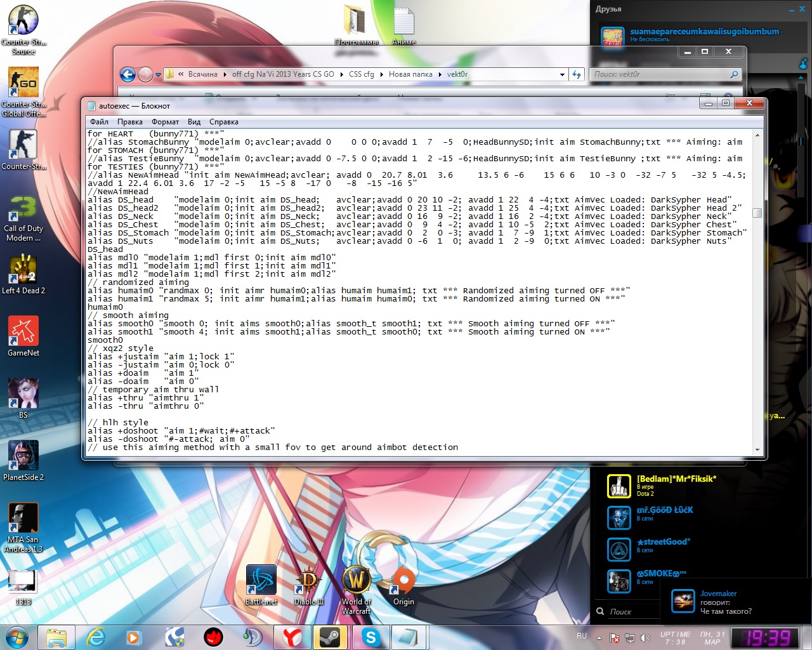The width and height of the screenshot is (812, 650).
Task: Open the lovemaker chat notification popup
Action: tap(736, 602)
